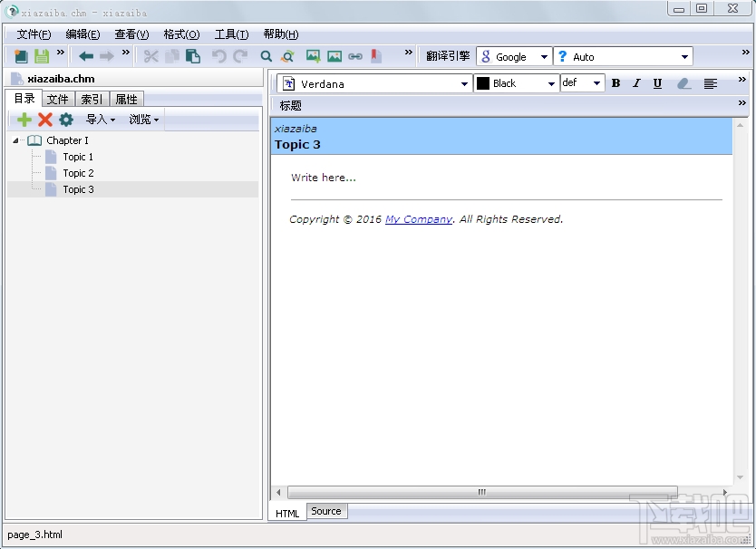The width and height of the screenshot is (756, 549).
Task: Toggle underline formatting for the text
Action: tap(656, 82)
